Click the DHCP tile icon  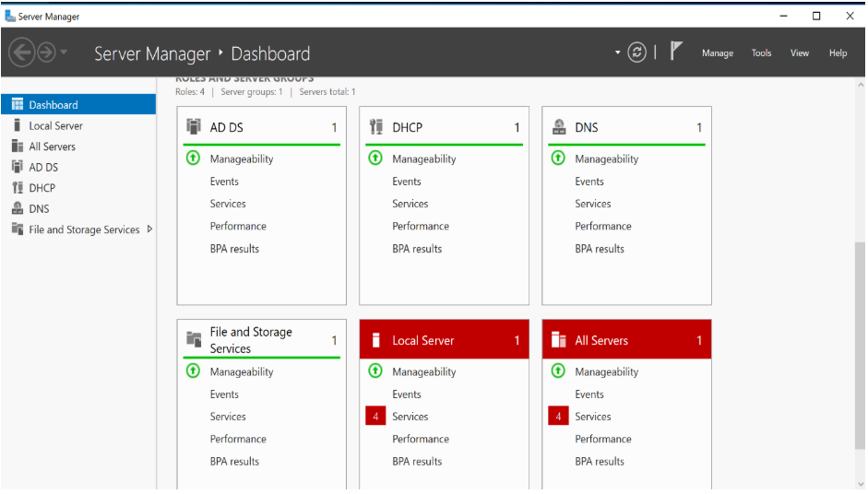pyautogui.click(x=376, y=127)
